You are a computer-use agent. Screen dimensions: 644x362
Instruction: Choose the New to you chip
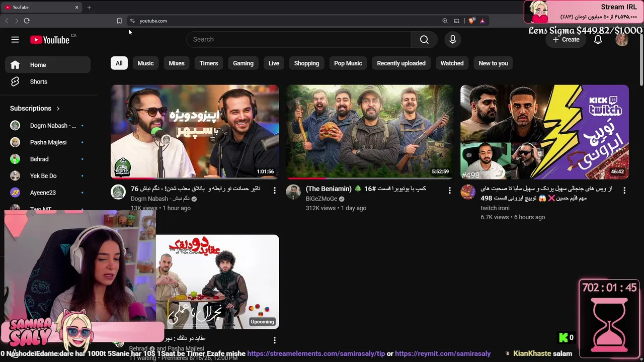tap(493, 63)
